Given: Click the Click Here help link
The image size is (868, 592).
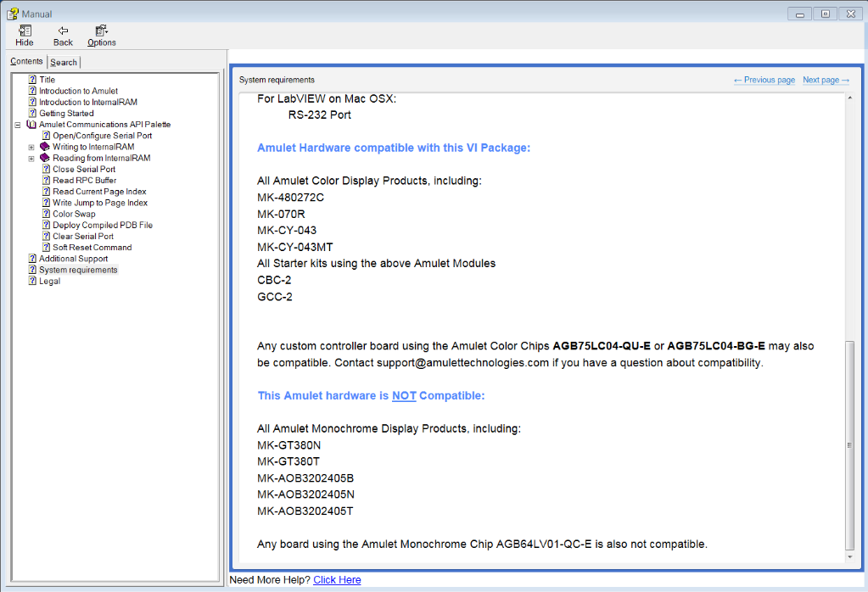Looking at the screenshot, I should [337, 580].
